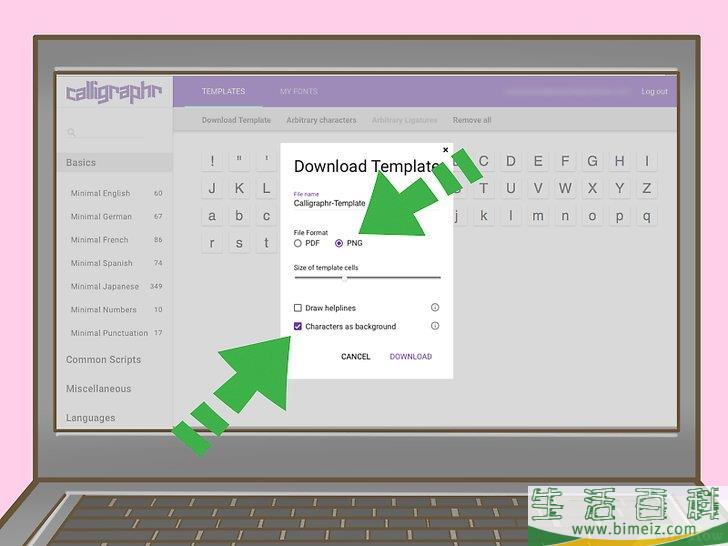This screenshot has height=546, width=728.
Task: Click the uppercase I character cell
Action: [x=647, y=161]
